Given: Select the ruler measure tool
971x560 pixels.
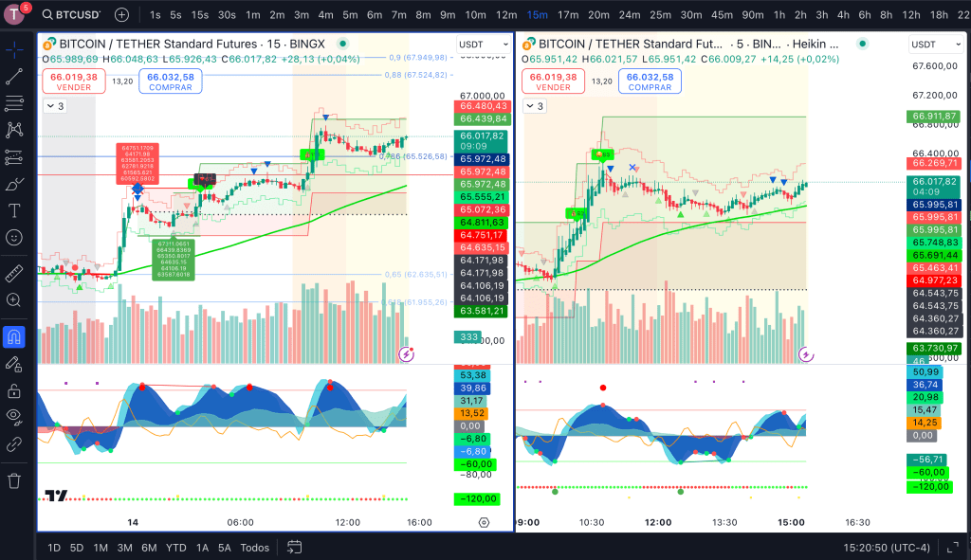Looking at the screenshot, I should point(13,274).
